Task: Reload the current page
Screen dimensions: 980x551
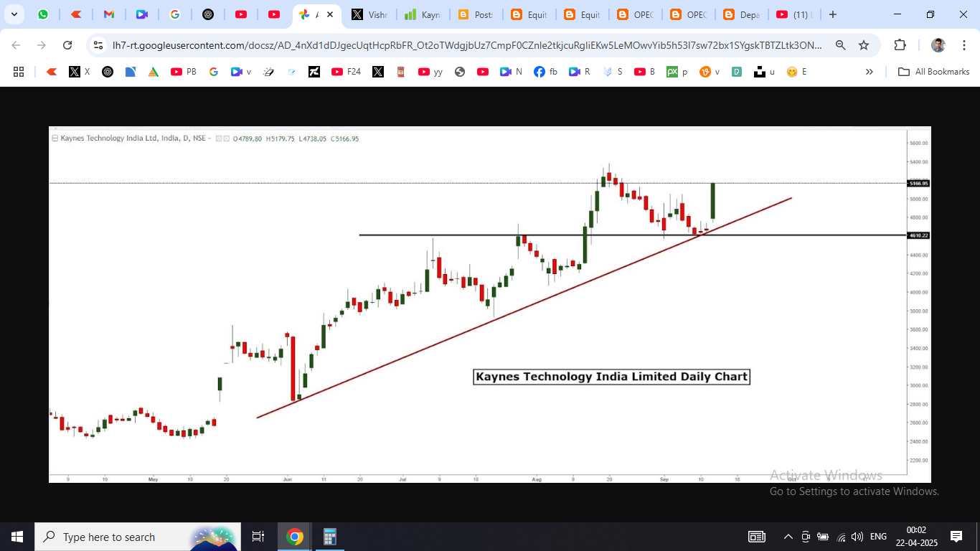Action: point(67,45)
